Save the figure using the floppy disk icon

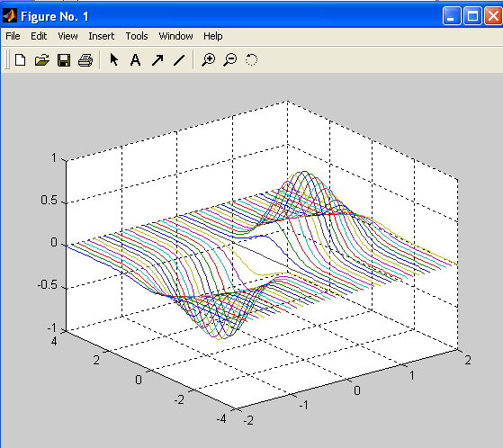tap(64, 60)
